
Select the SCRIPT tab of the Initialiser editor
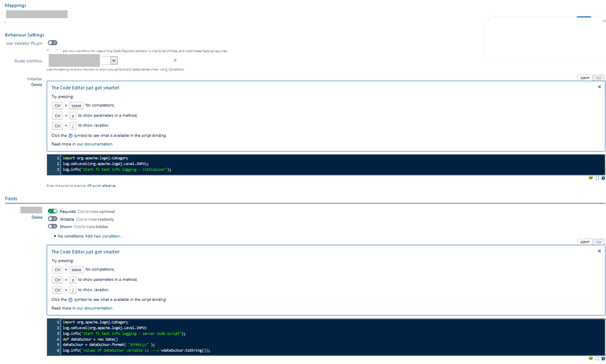(585, 78)
